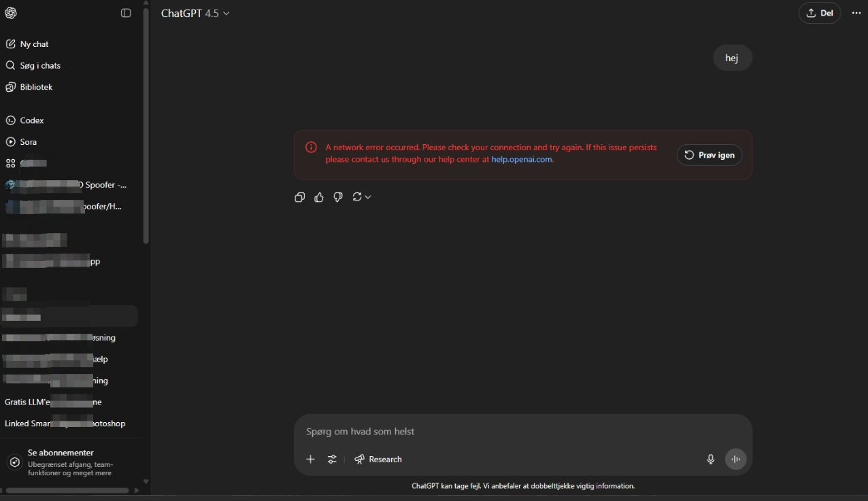Click the sidebar horizontal scrollbar right arrow

pyautogui.click(x=137, y=490)
